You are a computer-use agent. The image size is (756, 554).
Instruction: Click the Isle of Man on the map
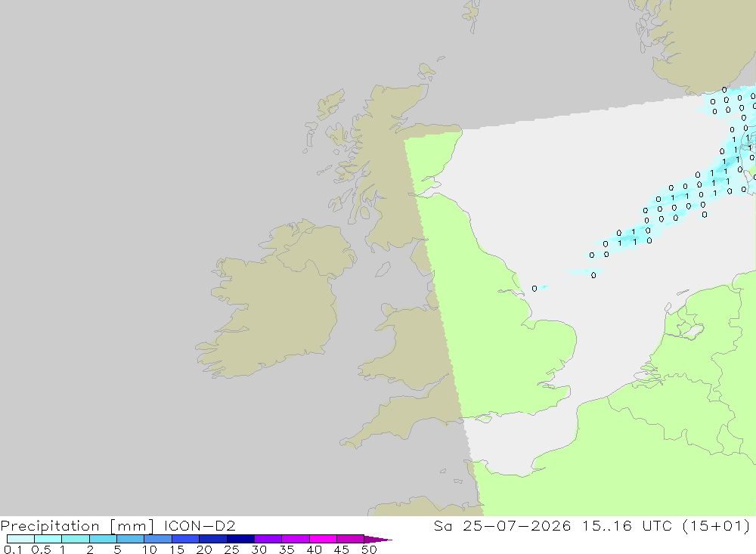click(x=383, y=269)
